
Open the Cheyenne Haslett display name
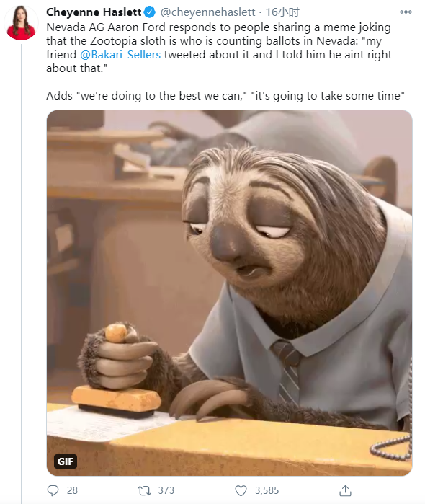click(94, 12)
